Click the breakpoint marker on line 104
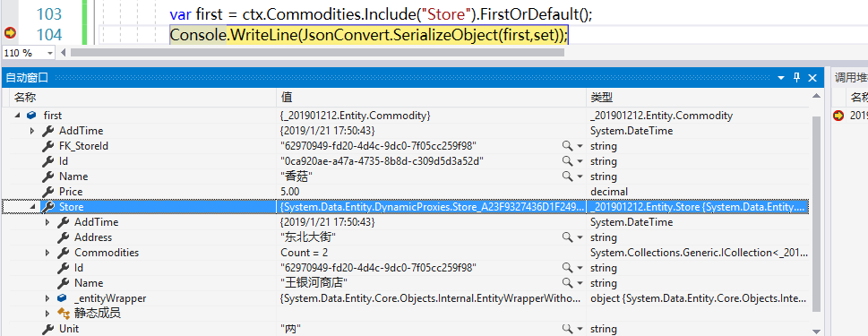 (x=10, y=34)
